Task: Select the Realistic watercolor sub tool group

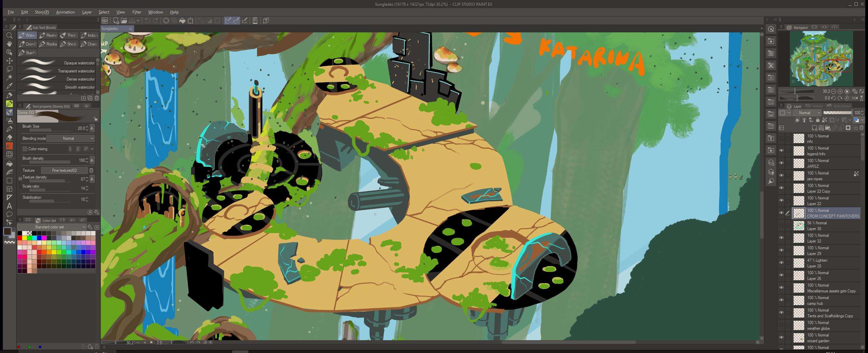Action: (x=48, y=35)
